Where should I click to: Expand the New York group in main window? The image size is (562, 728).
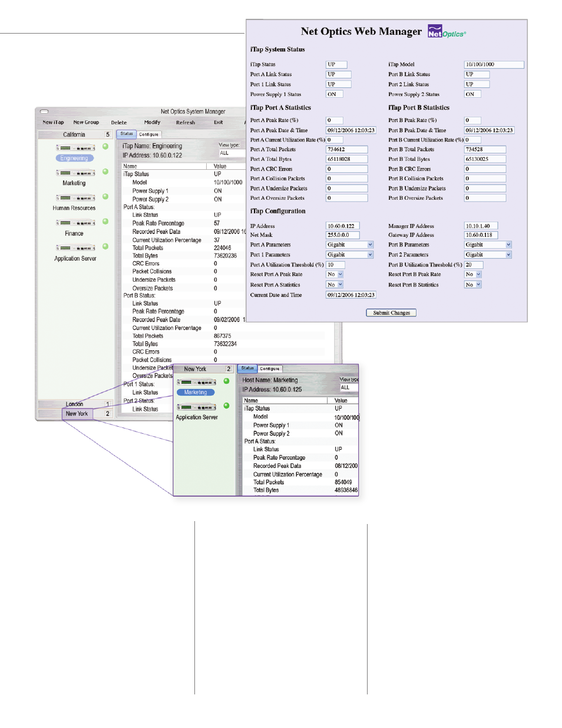click(x=77, y=414)
